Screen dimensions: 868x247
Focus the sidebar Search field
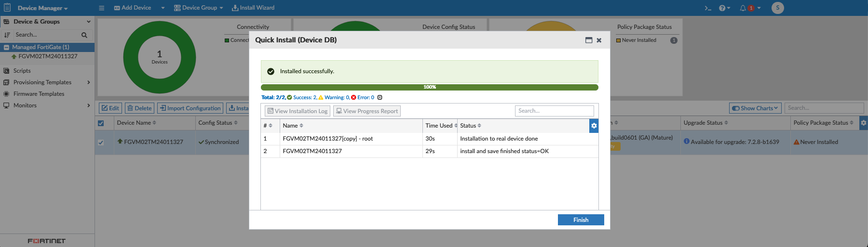pos(46,35)
